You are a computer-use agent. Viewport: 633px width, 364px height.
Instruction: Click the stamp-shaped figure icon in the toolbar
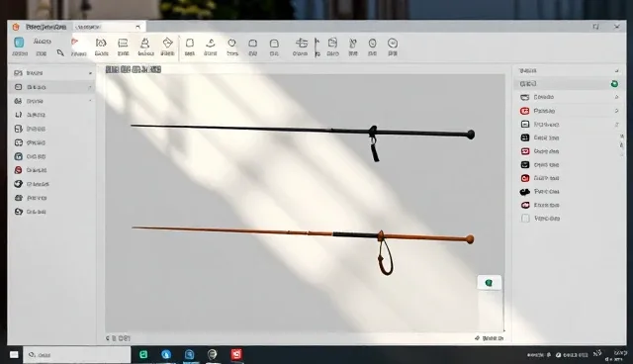click(145, 44)
